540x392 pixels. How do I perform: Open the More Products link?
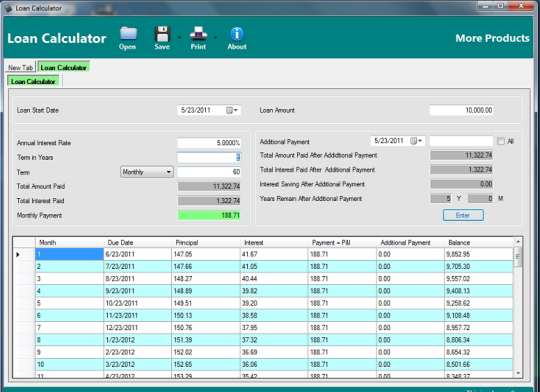click(492, 38)
